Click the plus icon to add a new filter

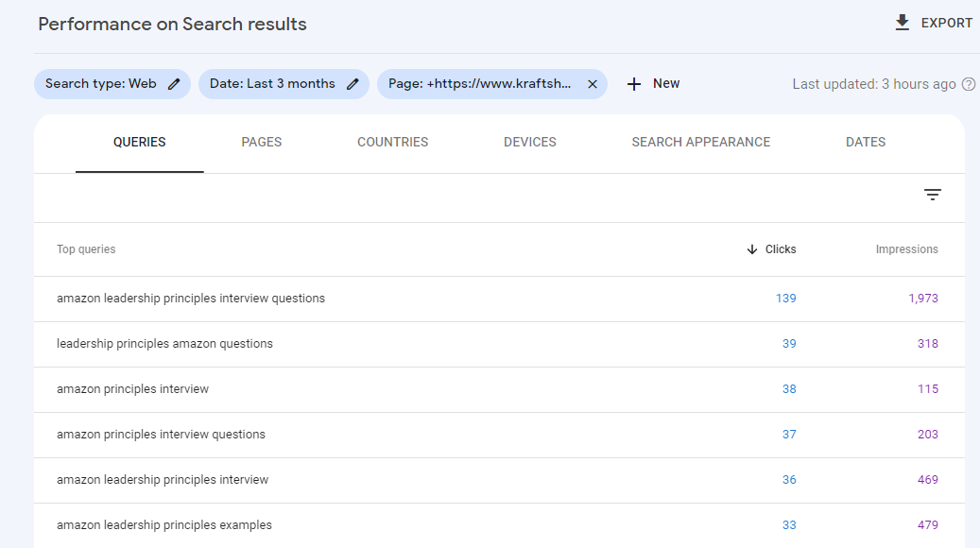(x=634, y=84)
